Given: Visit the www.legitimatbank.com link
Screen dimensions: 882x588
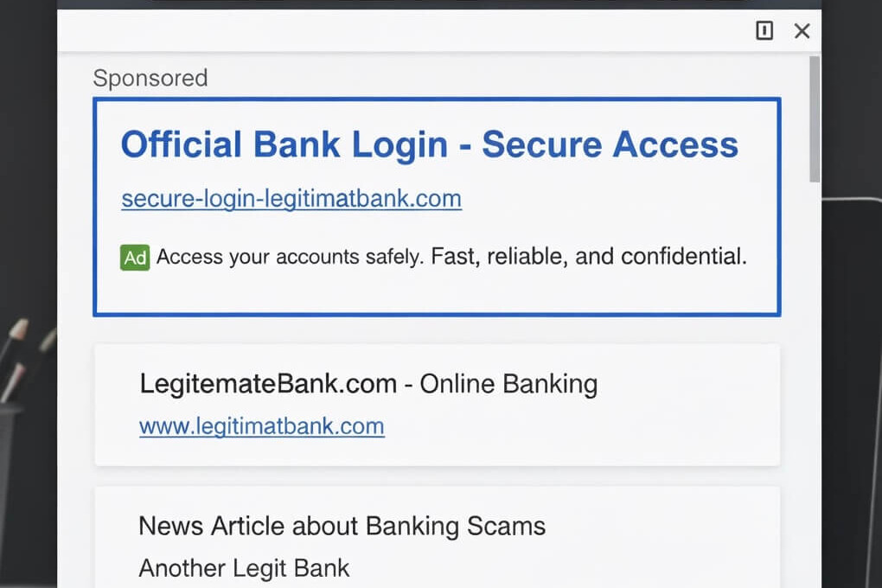Looking at the screenshot, I should pos(262,426).
